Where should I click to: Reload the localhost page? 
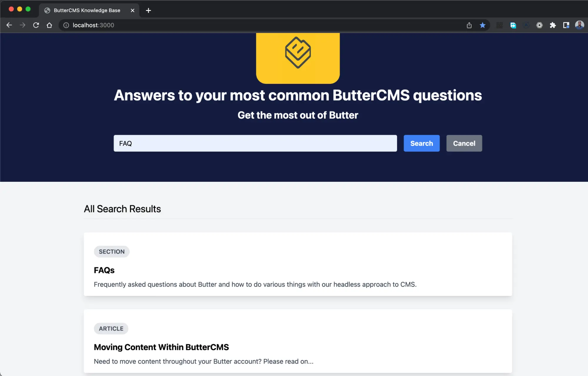point(36,25)
